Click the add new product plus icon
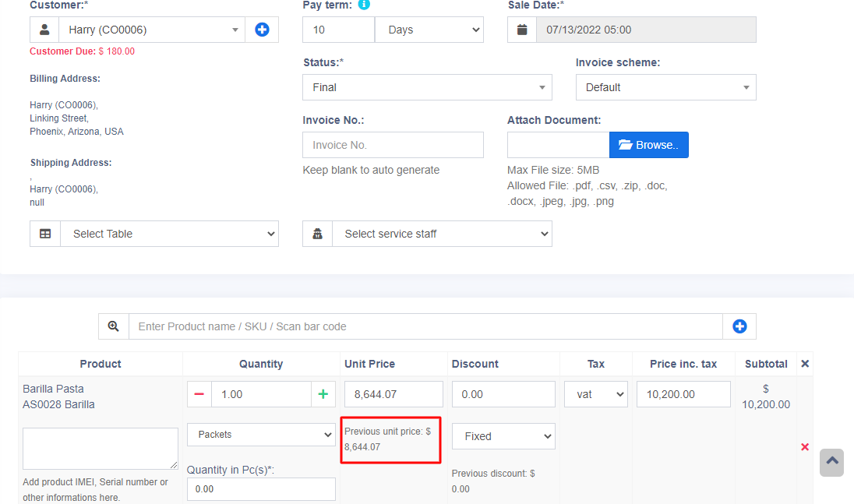The width and height of the screenshot is (854, 504). coord(739,326)
